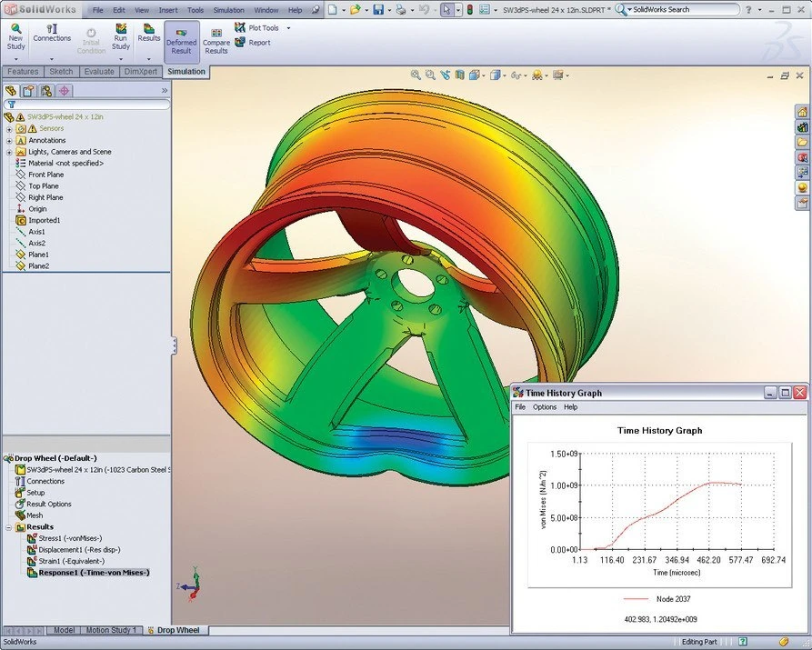Select the Zoom to Fit tool
The width and height of the screenshot is (812, 650).
pyautogui.click(x=417, y=76)
